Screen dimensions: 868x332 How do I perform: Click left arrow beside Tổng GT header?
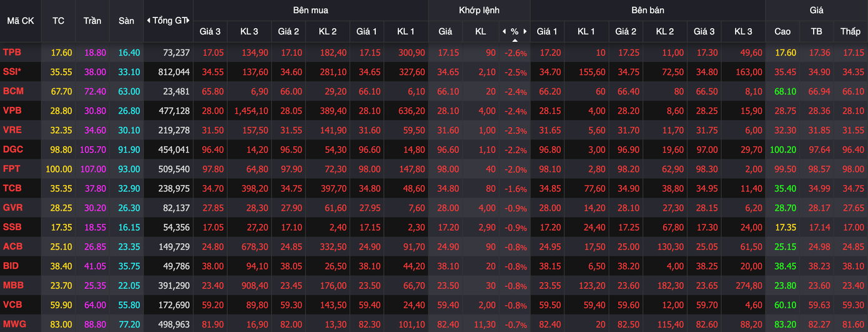[x=149, y=21]
